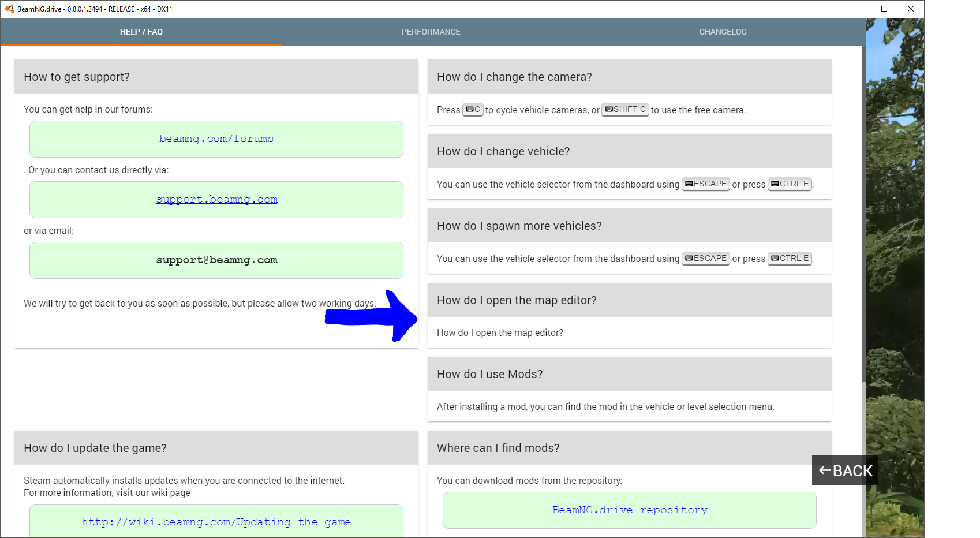980x538 pixels.
Task: Open the support.beamng.com link
Action: 216,199
